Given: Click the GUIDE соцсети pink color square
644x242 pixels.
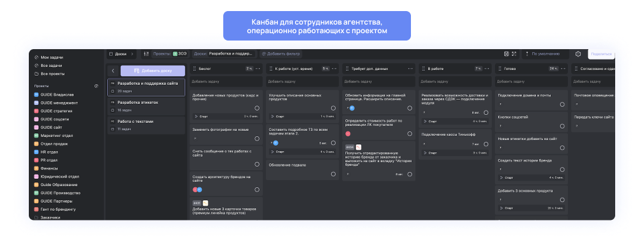Looking at the screenshot, I should 37,119.
